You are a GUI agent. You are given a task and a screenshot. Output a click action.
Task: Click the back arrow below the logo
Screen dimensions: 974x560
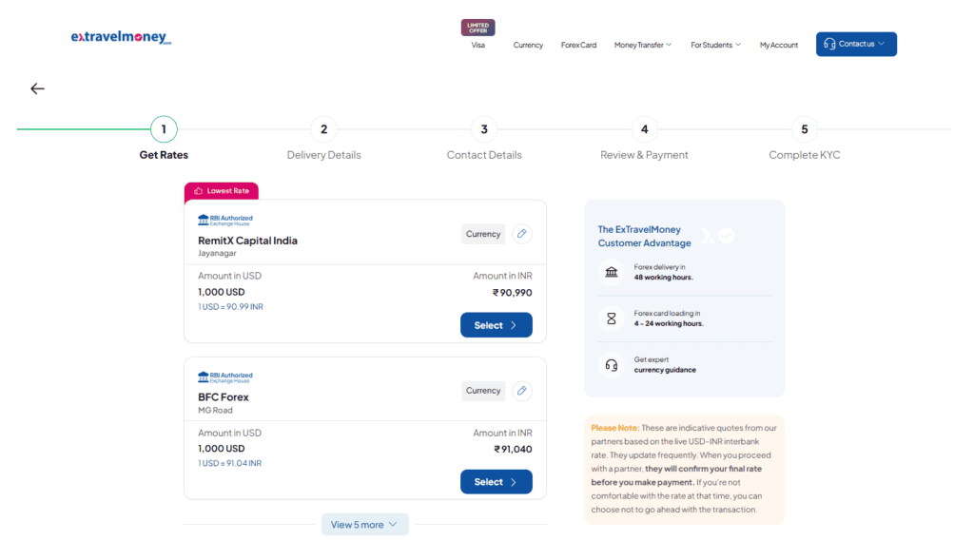coord(37,87)
